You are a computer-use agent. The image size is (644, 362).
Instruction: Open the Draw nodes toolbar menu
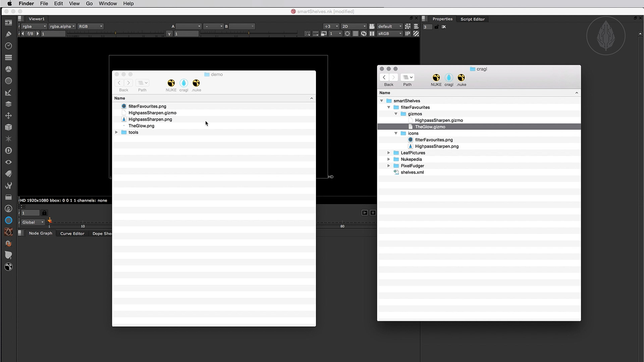8,34
